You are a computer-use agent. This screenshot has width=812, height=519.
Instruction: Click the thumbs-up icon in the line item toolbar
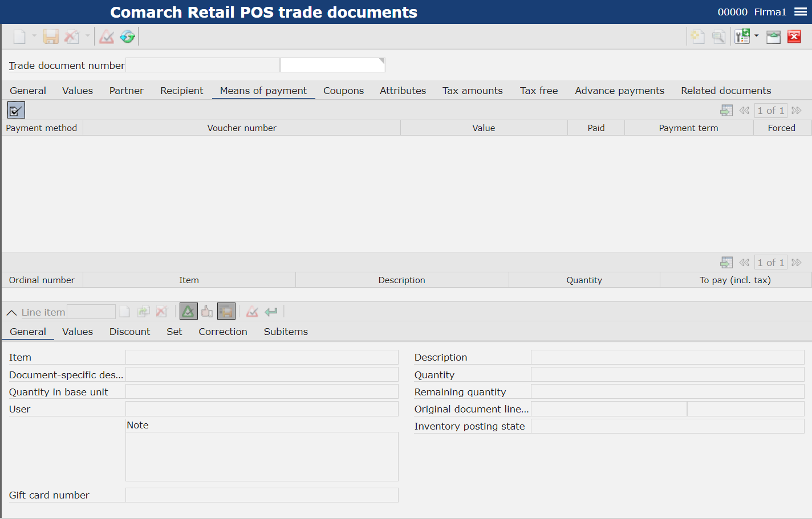(207, 312)
